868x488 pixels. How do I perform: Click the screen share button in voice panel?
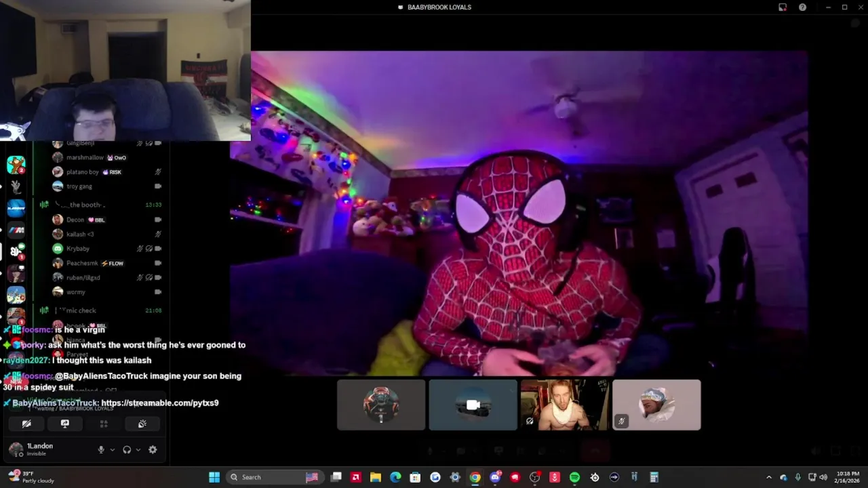(x=65, y=424)
